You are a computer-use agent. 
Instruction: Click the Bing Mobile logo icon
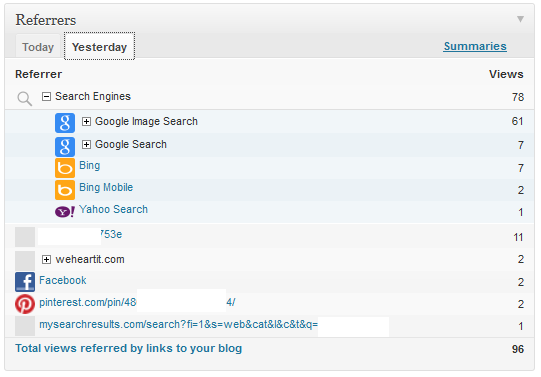coord(65,190)
